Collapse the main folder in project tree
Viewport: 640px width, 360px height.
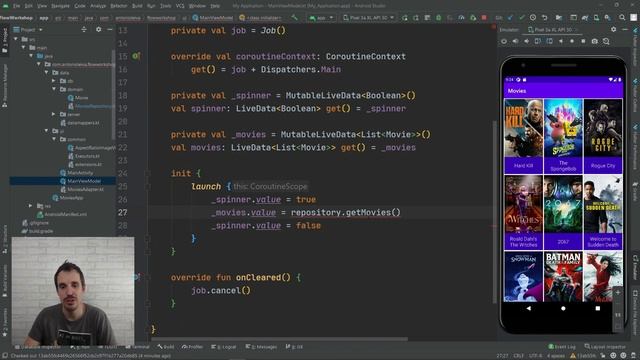point(24,47)
